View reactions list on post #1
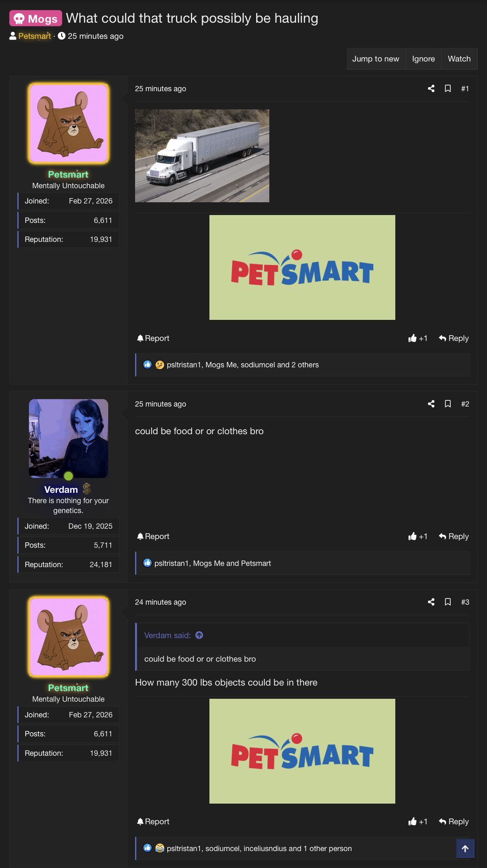This screenshot has width=487, height=868. click(242, 365)
